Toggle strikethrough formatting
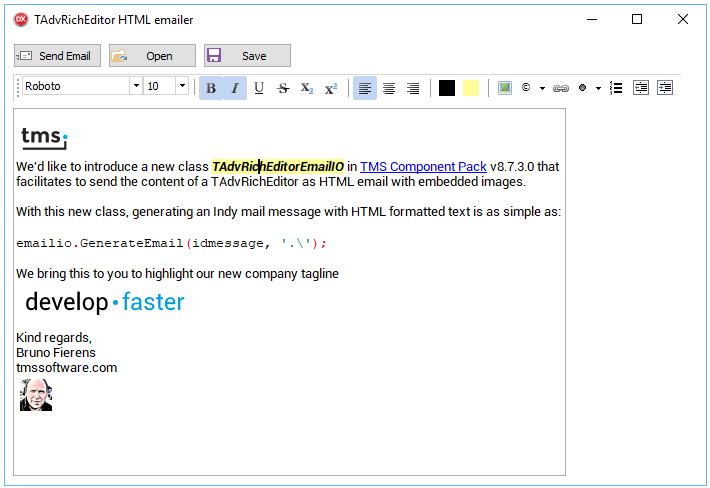 pos(283,88)
